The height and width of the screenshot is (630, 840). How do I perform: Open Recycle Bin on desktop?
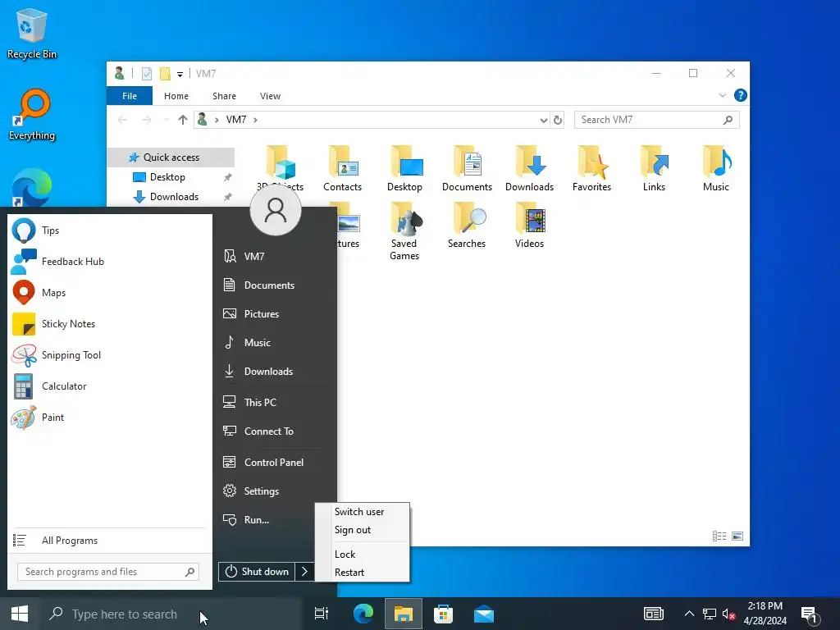pos(32,33)
